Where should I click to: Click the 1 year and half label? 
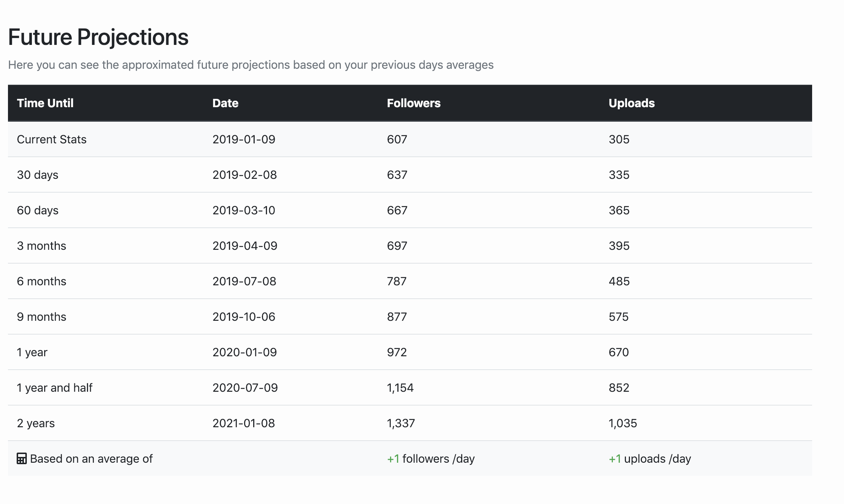[x=54, y=388]
